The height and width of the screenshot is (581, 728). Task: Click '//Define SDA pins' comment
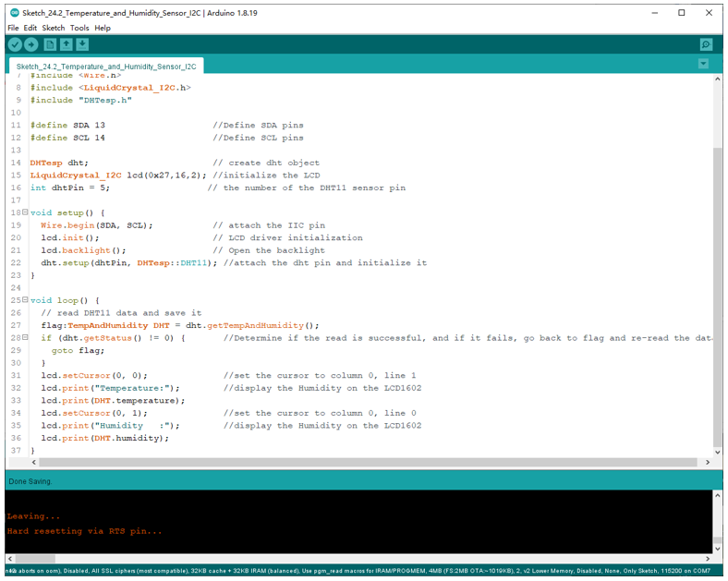click(x=258, y=126)
